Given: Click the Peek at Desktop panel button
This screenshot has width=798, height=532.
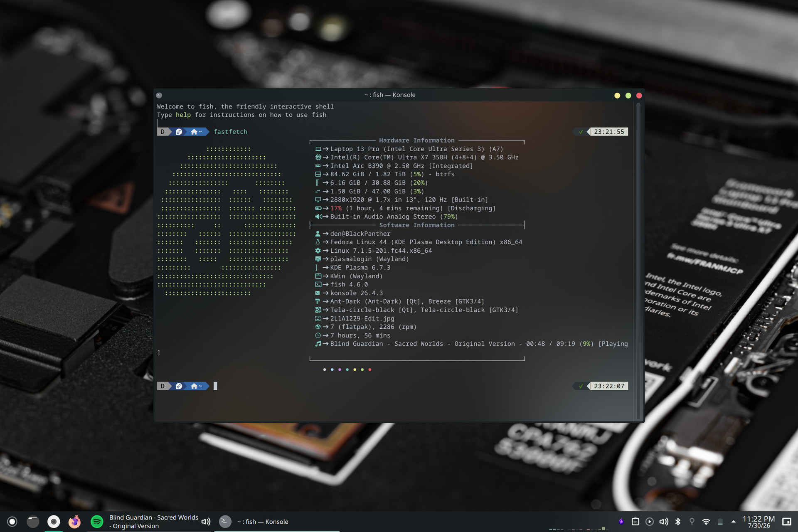Looking at the screenshot, I should (787, 522).
